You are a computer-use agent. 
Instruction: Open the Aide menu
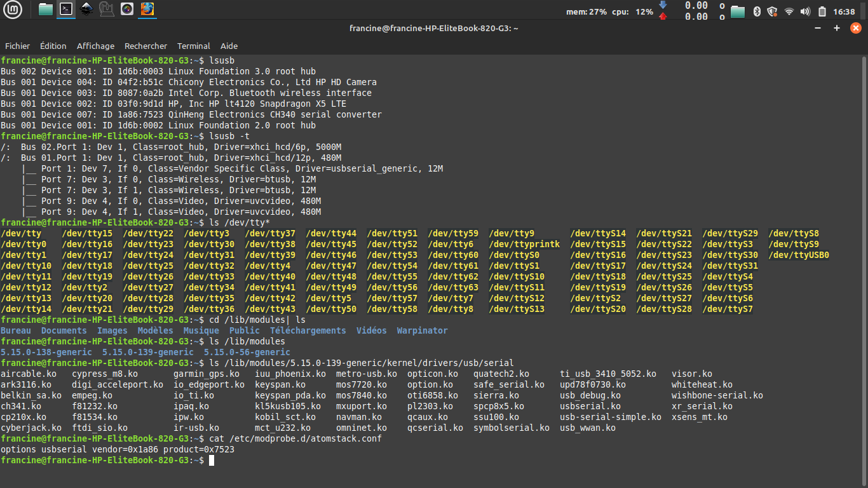[x=229, y=46]
